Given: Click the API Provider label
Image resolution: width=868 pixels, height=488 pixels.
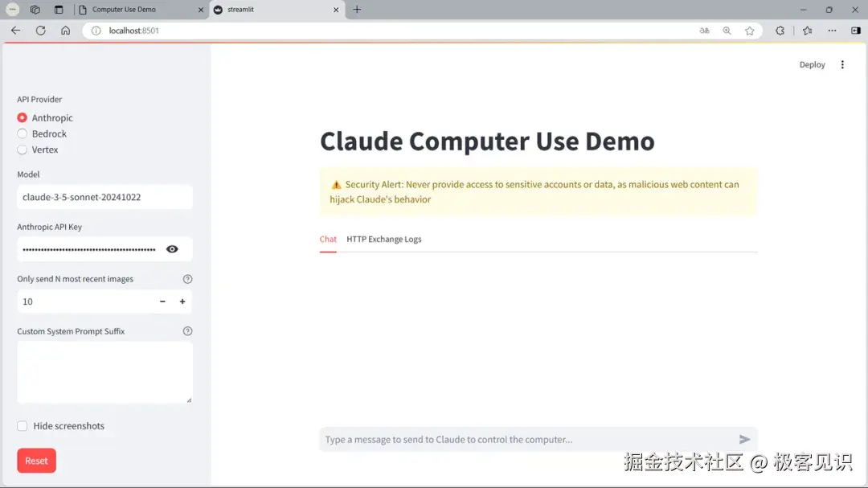Looking at the screenshot, I should 39,99.
